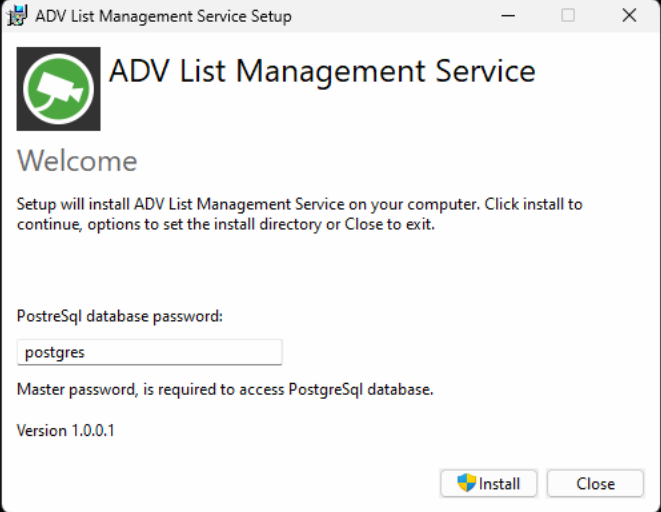Image resolution: width=661 pixels, height=512 pixels.
Task: Click the large 'ADV List Management Service' header
Action: click(x=322, y=72)
